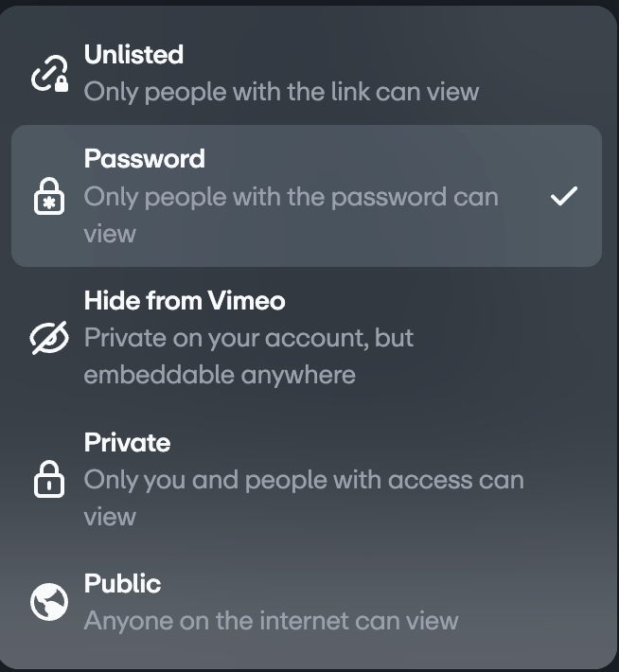Click the password lock icon with asterisk
This screenshot has width=619, height=672.
coord(49,196)
